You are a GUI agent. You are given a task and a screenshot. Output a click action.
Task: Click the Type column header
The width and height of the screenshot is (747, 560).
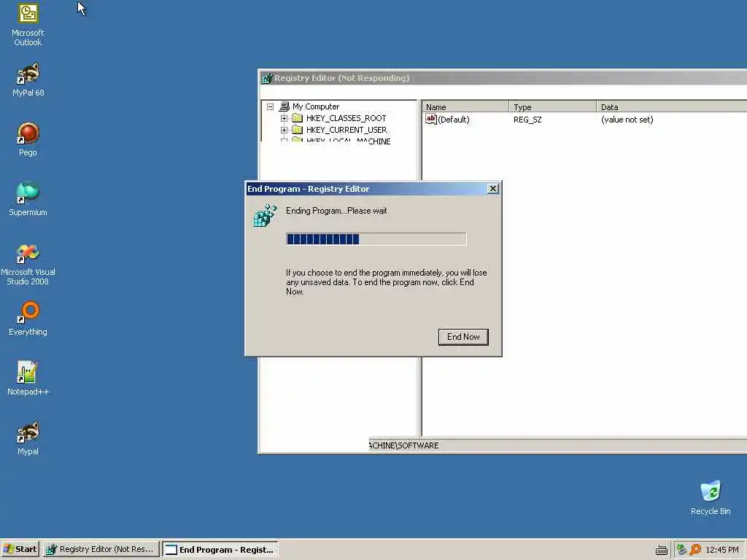tap(553, 106)
